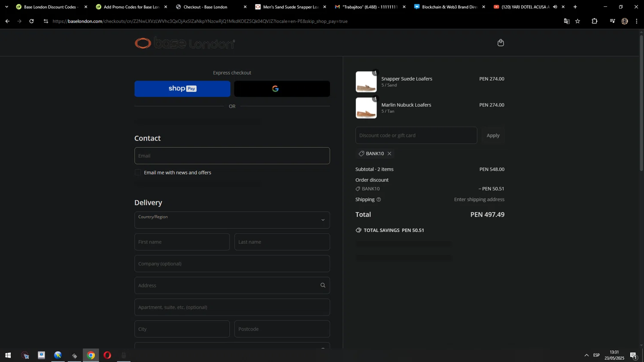Click the City field
Viewport: 644px width, 362px height.
click(182, 329)
